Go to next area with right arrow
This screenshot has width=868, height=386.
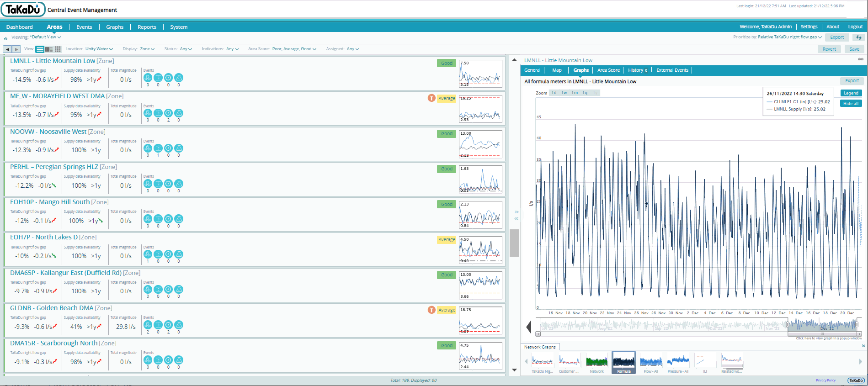pyautogui.click(x=16, y=49)
